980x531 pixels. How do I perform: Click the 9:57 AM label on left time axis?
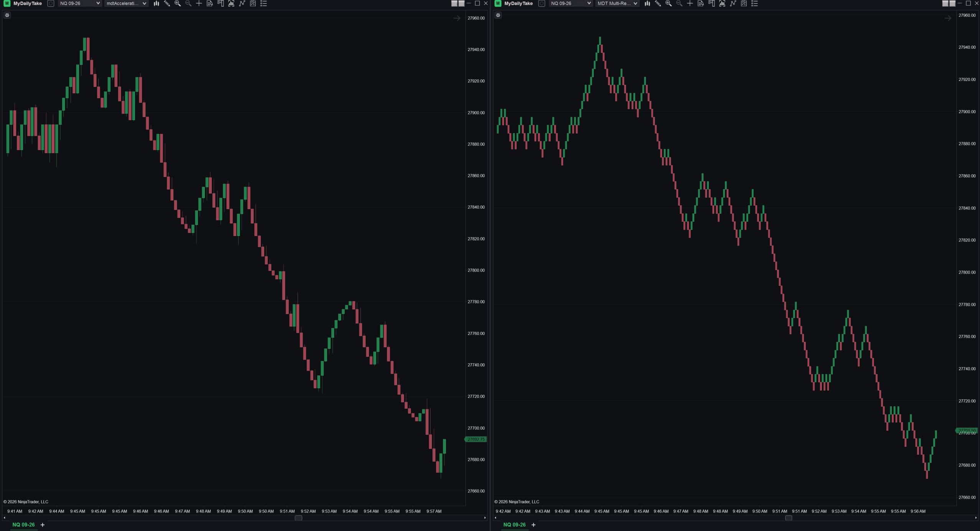[x=434, y=511]
